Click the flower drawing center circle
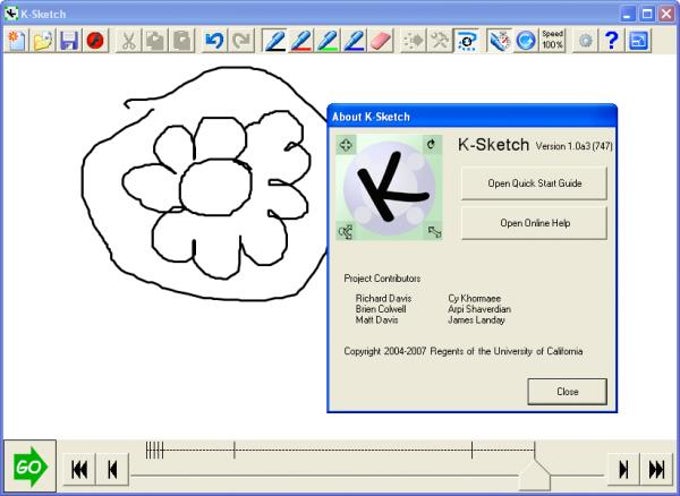Image resolution: width=680 pixels, height=496 pixels. 216,187
